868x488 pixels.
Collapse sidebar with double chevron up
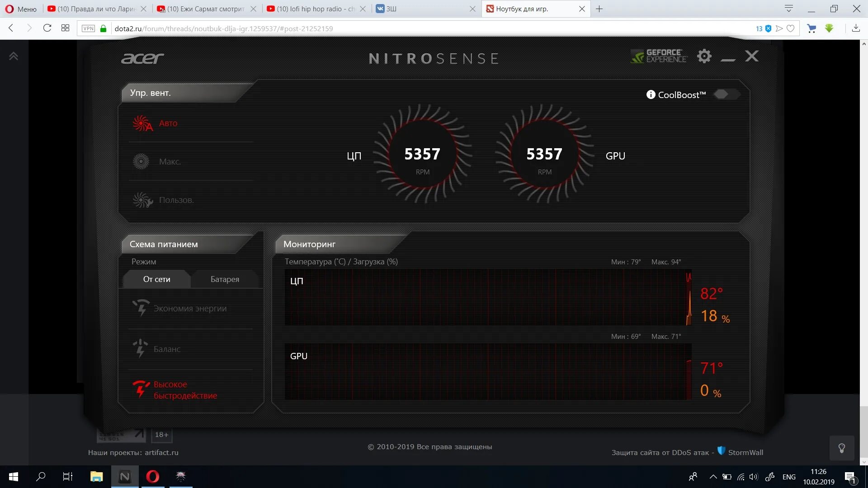click(14, 56)
